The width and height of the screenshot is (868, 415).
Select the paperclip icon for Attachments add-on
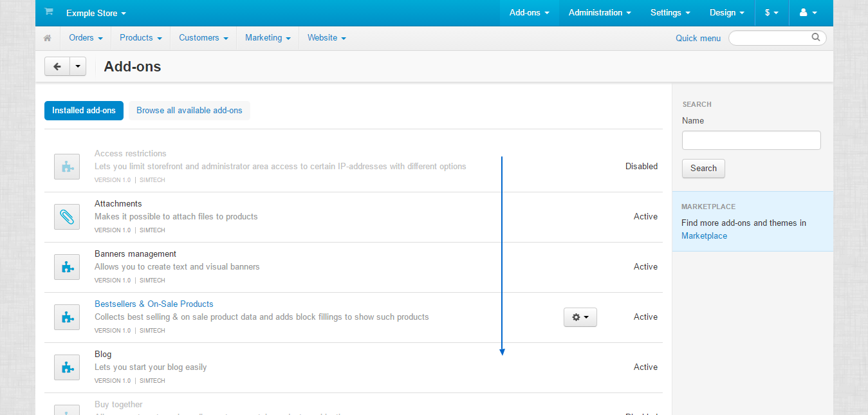tap(66, 217)
